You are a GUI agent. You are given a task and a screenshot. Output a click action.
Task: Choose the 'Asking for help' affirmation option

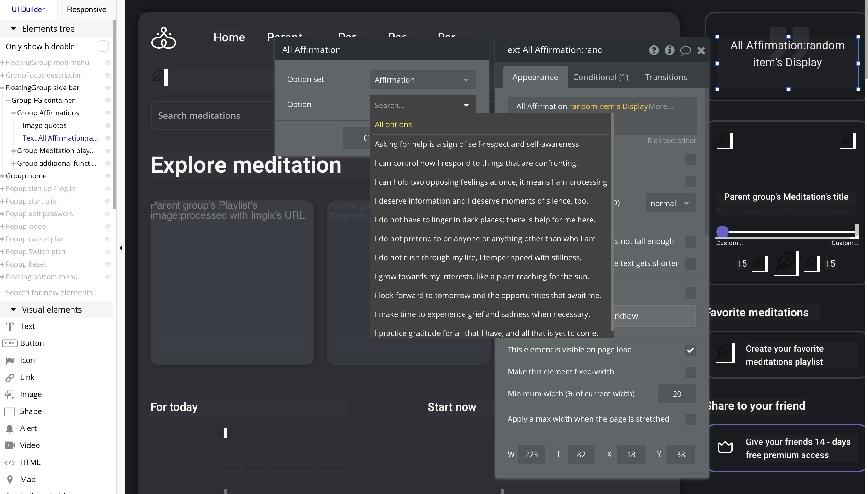[477, 144]
